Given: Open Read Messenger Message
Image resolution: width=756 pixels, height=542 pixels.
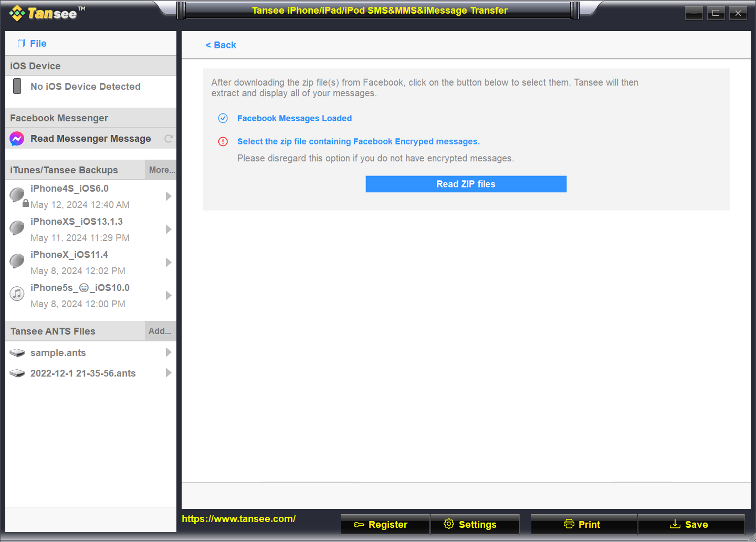Looking at the screenshot, I should [90, 139].
